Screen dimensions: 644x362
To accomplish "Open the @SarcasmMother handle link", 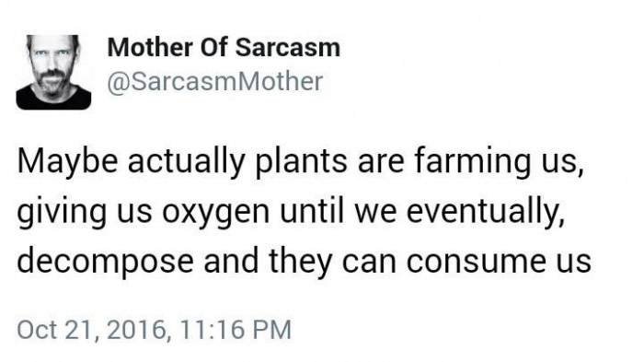I will [x=214, y=81].
